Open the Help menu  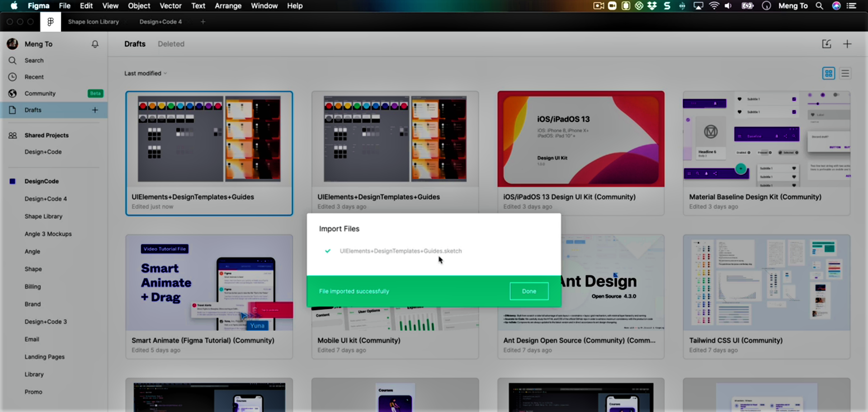(x=295, y=6)
